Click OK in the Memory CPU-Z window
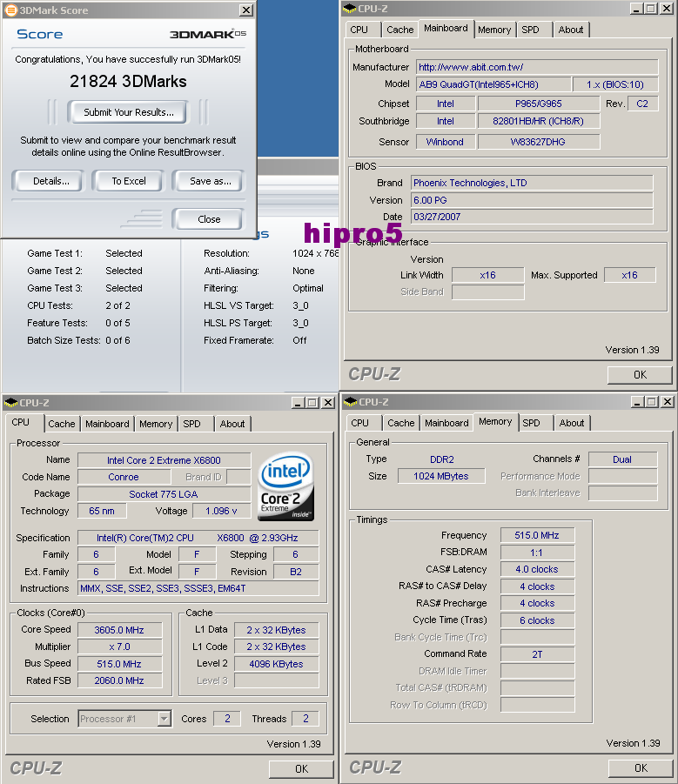The height and width of the screenshot is (784, 678). tap(641, 767)
